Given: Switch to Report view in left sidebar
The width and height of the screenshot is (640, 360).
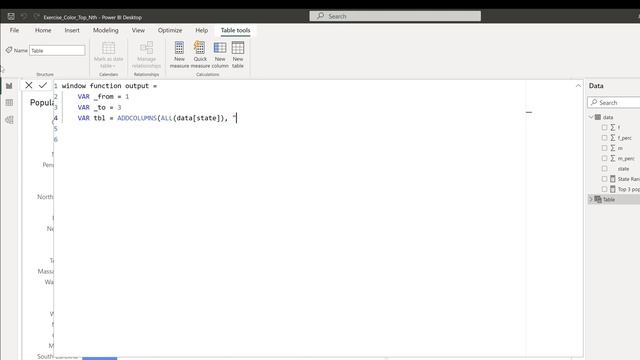Looking at the screenshot, I should tap(9, 86).
